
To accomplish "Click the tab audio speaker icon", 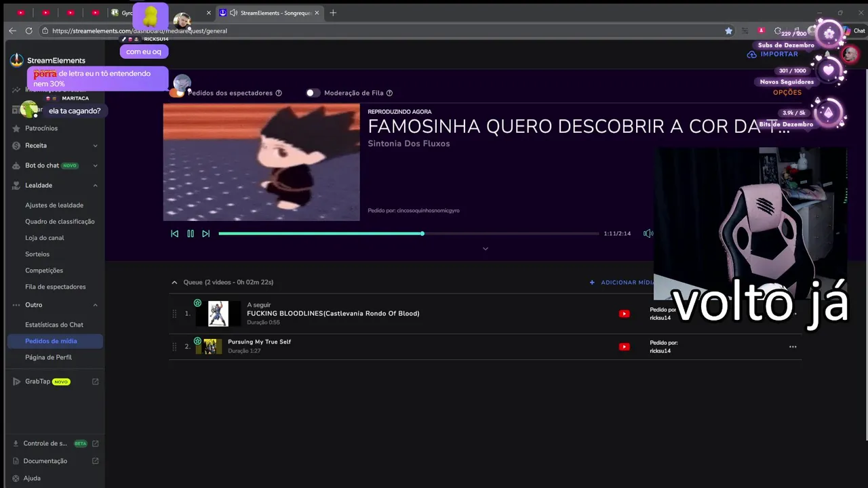I will pyautogui.click(x=233, y=12).
